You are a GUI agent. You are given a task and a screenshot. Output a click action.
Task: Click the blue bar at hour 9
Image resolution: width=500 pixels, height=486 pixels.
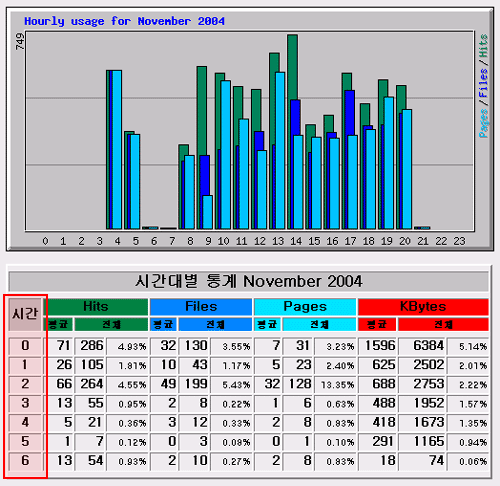point(205,175)
